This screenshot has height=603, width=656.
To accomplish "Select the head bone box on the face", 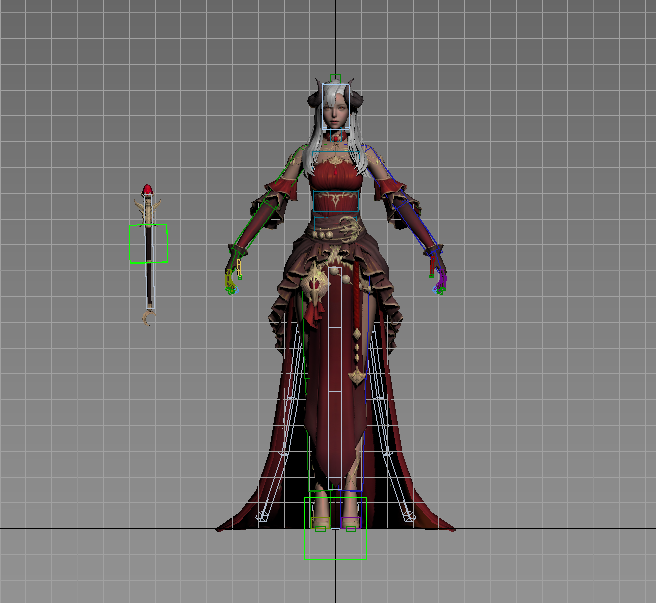I will tap(336, 107).
